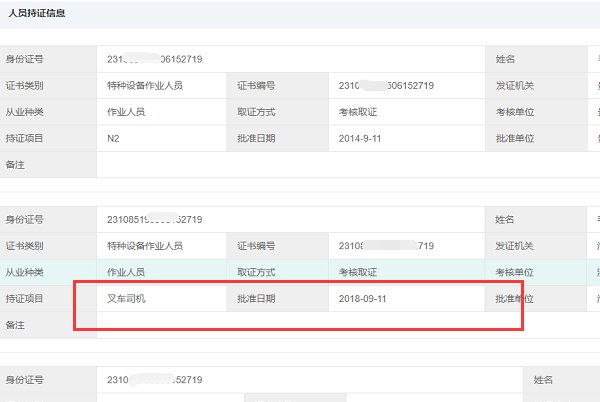The image size is (600, 402).
Task: Select 特种设备作业人员 value in the 叉车司机 record
Action: tap(145, 246)
